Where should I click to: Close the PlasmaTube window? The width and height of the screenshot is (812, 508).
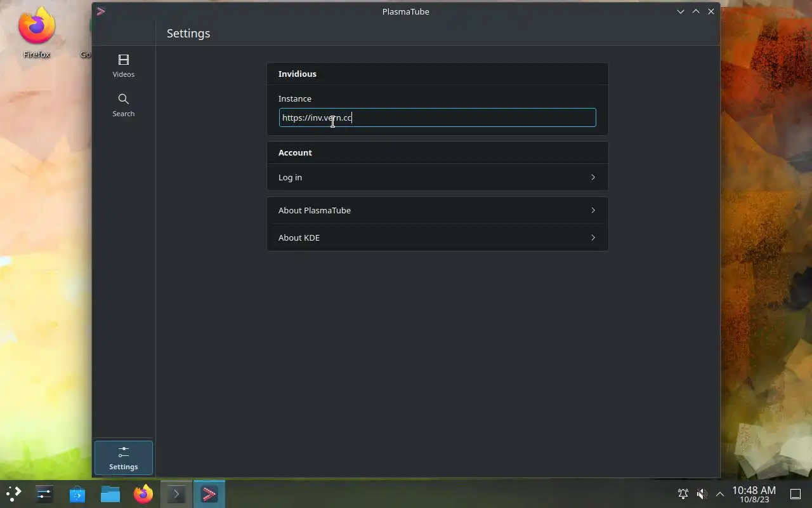[711, 11]
